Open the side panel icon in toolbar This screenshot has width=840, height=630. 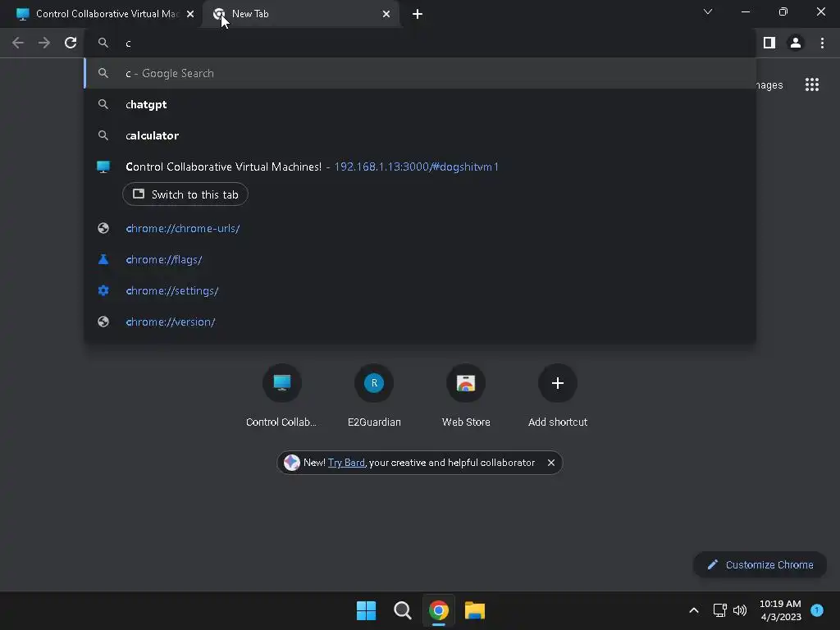click(769, 43)
